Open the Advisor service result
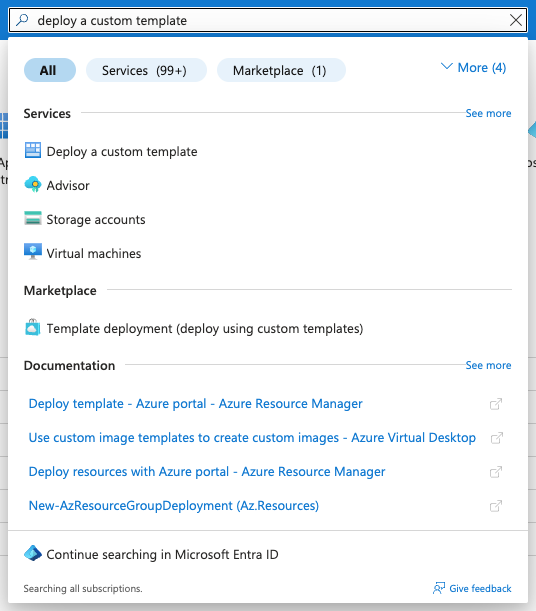This screenshot has height=611, width=536. (68, 185)
